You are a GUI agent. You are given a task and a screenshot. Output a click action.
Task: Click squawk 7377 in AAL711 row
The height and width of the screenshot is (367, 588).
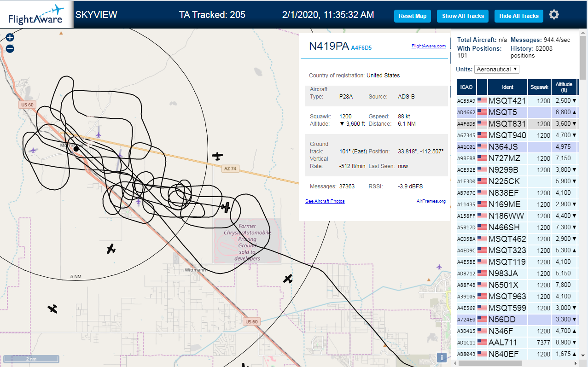[x=544, y=343]
